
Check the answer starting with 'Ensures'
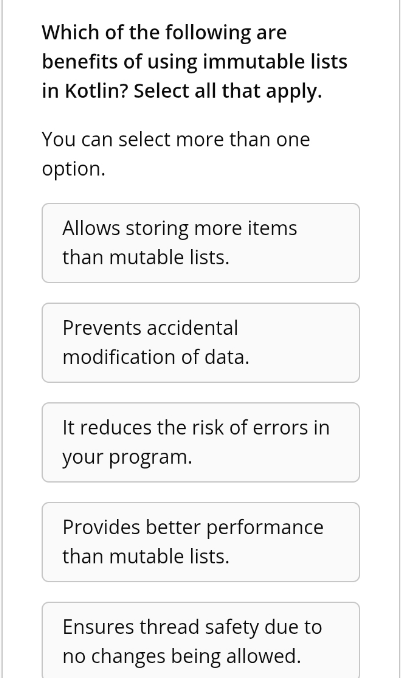point(201,640)
